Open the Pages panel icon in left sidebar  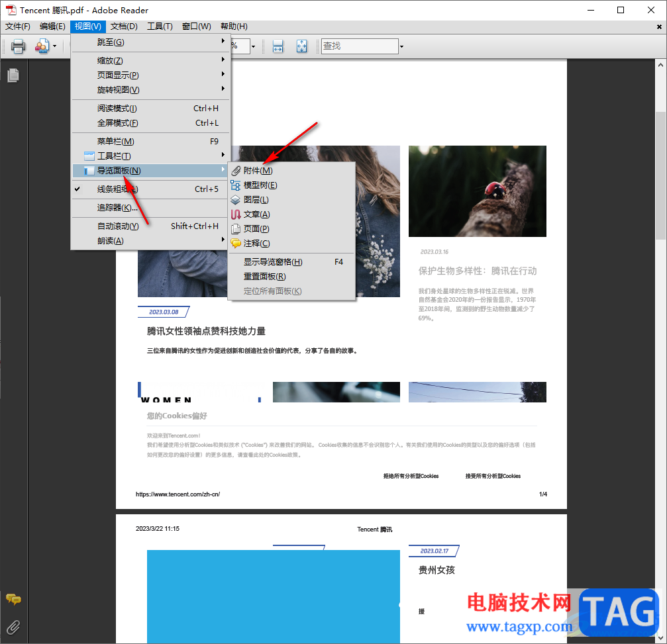point(13,75)
